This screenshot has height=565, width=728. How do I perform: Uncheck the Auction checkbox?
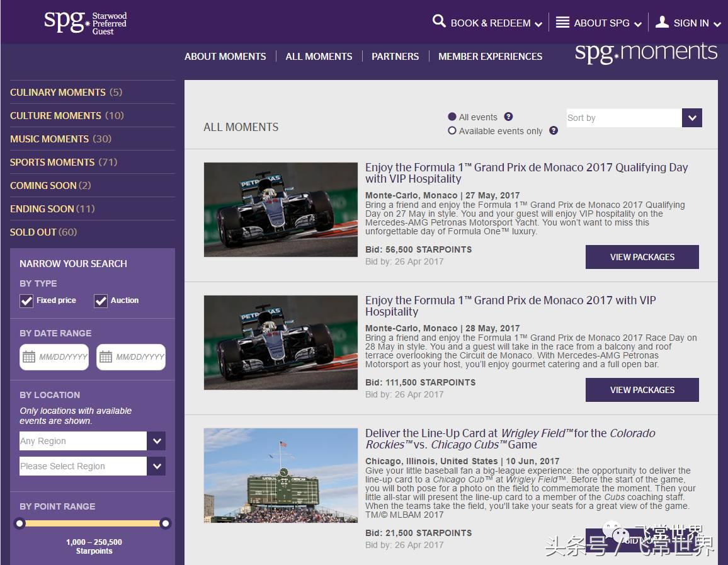tap(100, 301)
